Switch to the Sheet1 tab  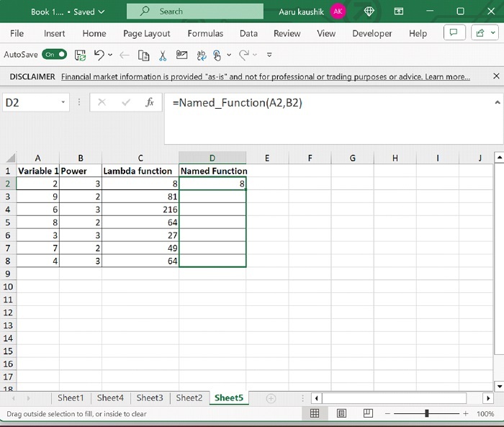71,397
